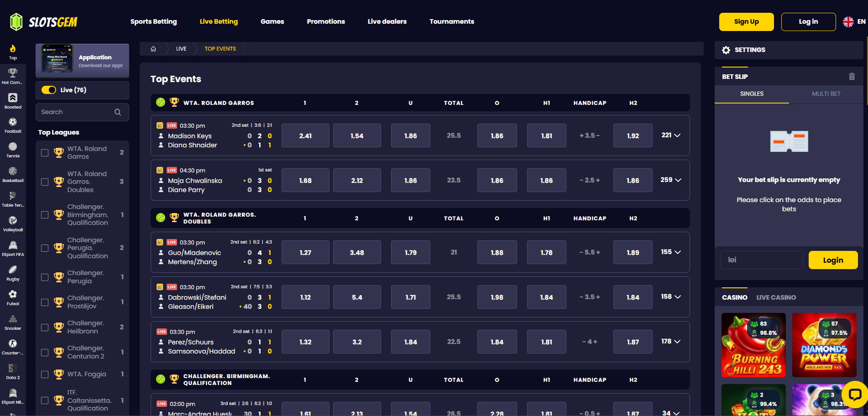Select the ESport NBA sidebar icon

click(x=13, y=393)
